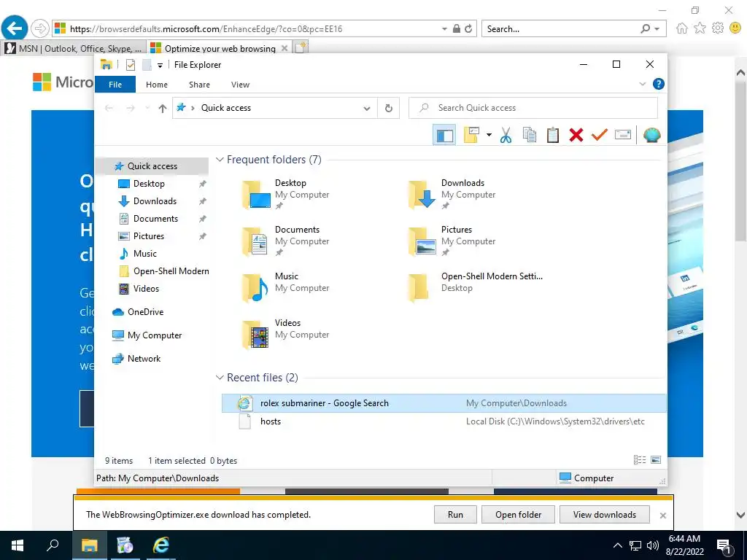The height and width of the screenshot is (560, 747).
Task: Open Recent locations dropdown arrow
Action: point(147,108)
